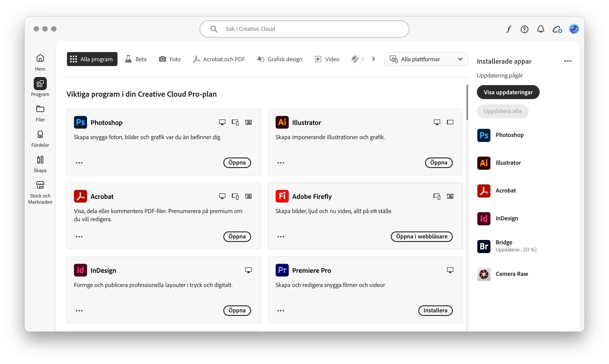Click inside Sök i Creative Cloud field
The height and width of the screenshot is (364, 609).
(x=304, y=29)
